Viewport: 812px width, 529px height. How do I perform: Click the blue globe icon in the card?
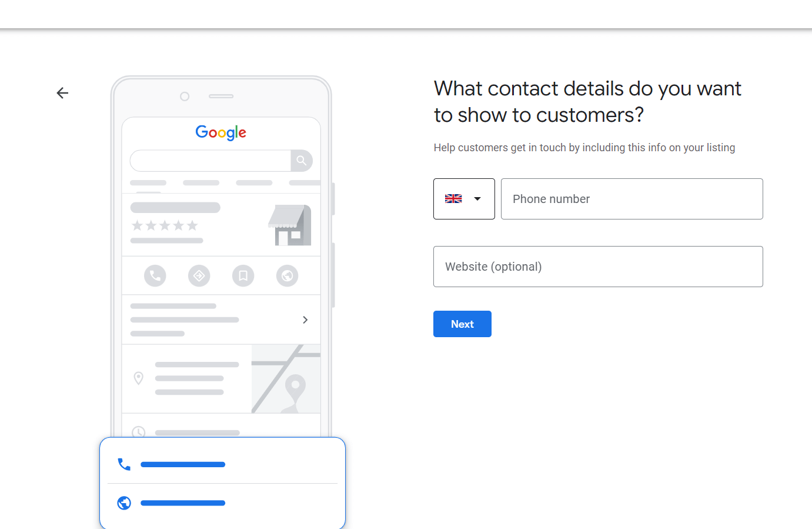tap(124, 503)
